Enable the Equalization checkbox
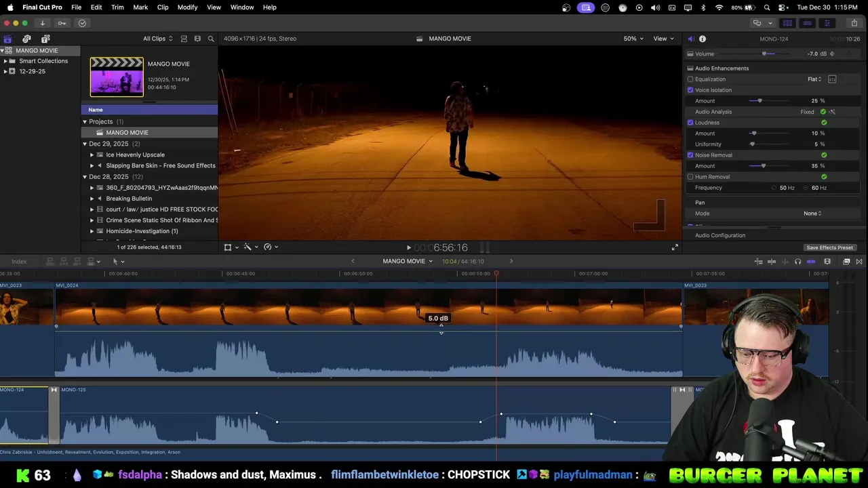Image resolution: width=868 pixels, height=488 pixels. click(x=690, y=79)
